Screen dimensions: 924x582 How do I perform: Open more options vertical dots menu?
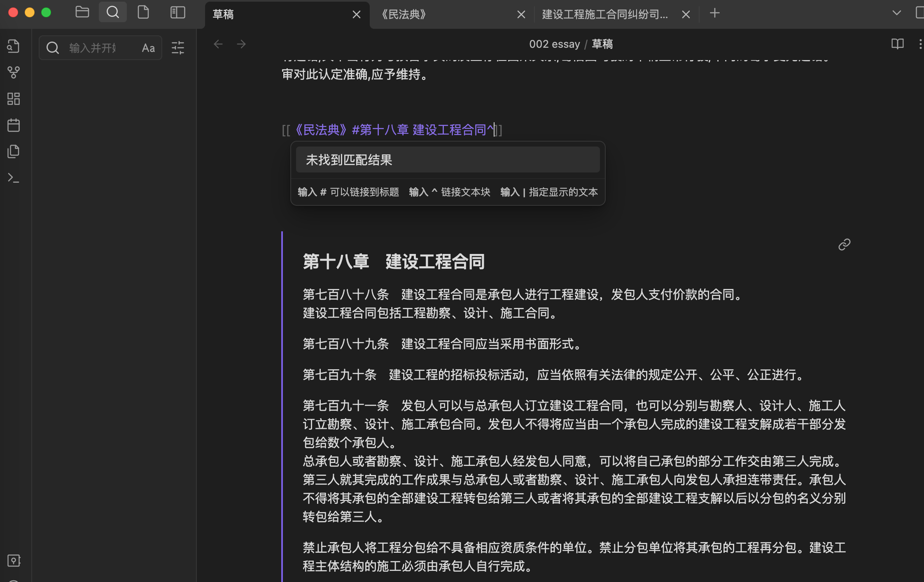coord(920,44)
